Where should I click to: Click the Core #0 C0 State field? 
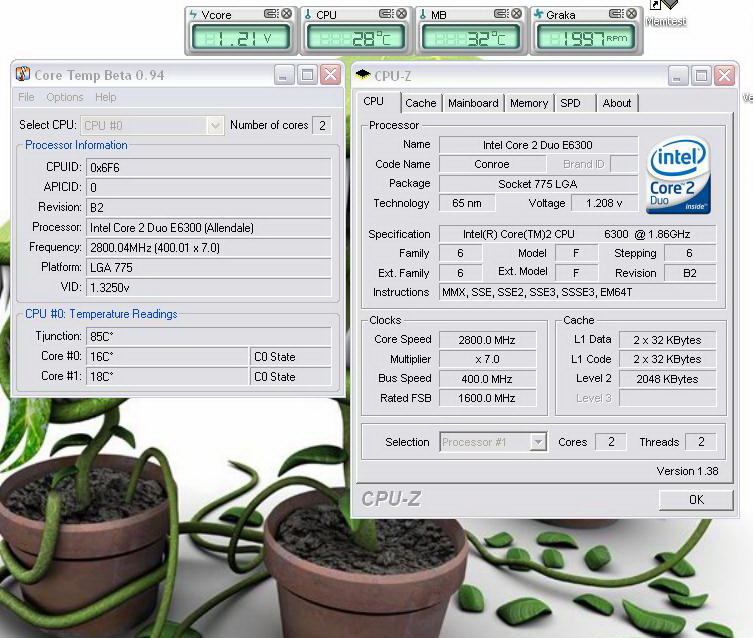[291, 357]
